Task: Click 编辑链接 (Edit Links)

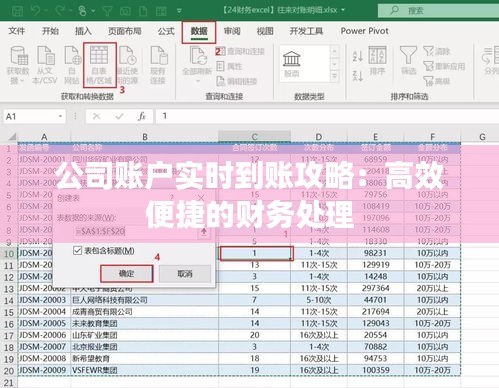Action: click(x=237, y=81)
